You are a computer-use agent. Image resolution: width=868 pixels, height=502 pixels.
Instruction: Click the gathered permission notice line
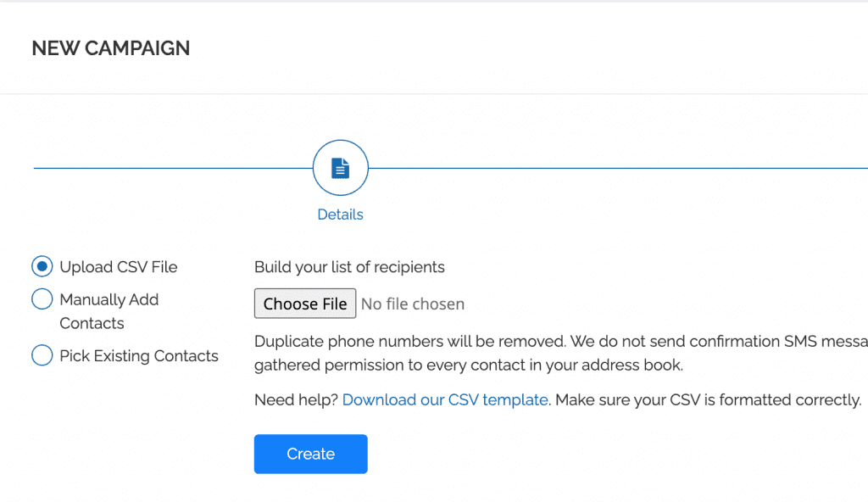(468, 366)
